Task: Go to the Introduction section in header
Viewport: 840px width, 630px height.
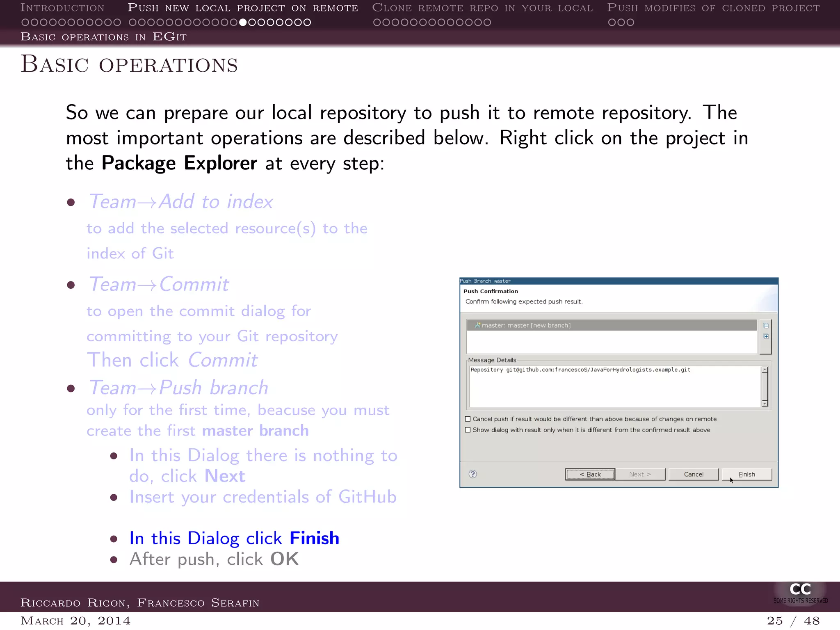Action: [62, 8]
